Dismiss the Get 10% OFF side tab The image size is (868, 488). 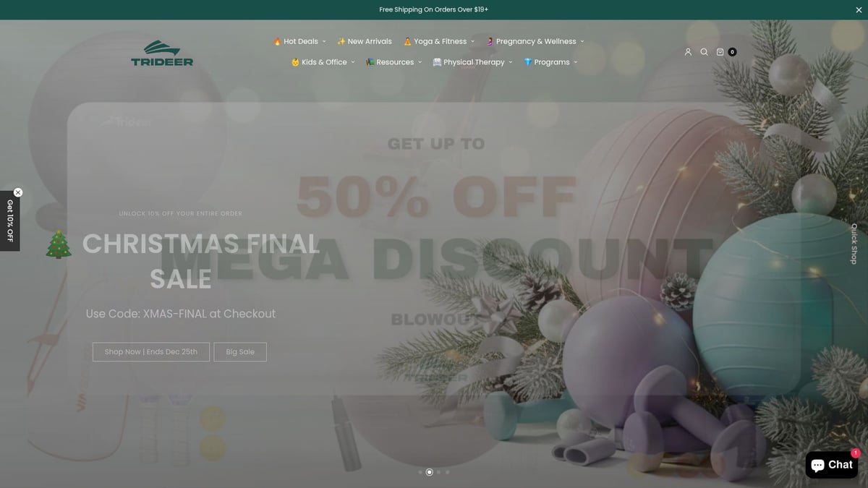tap(18, 192)
